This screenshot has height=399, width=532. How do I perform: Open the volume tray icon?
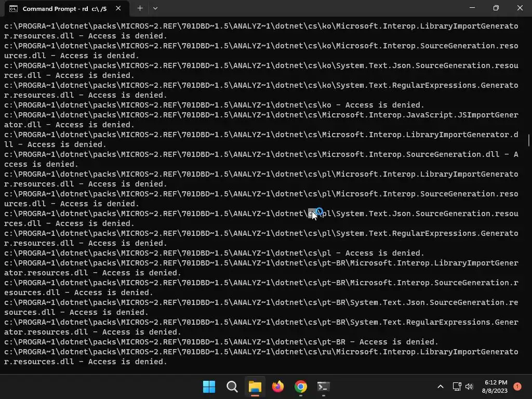[469, 387]
